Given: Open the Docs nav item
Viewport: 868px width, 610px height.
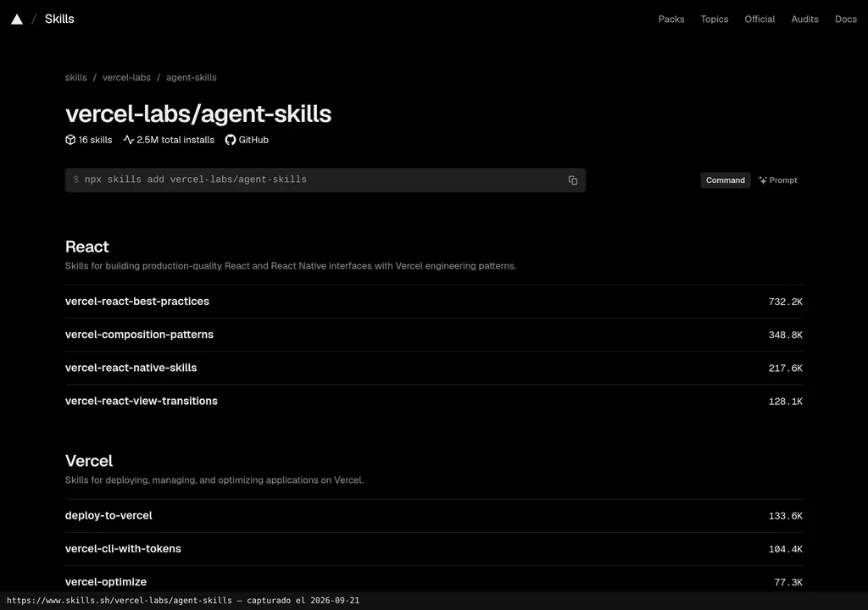Looking at the screenshot, I should pos(845,19).
